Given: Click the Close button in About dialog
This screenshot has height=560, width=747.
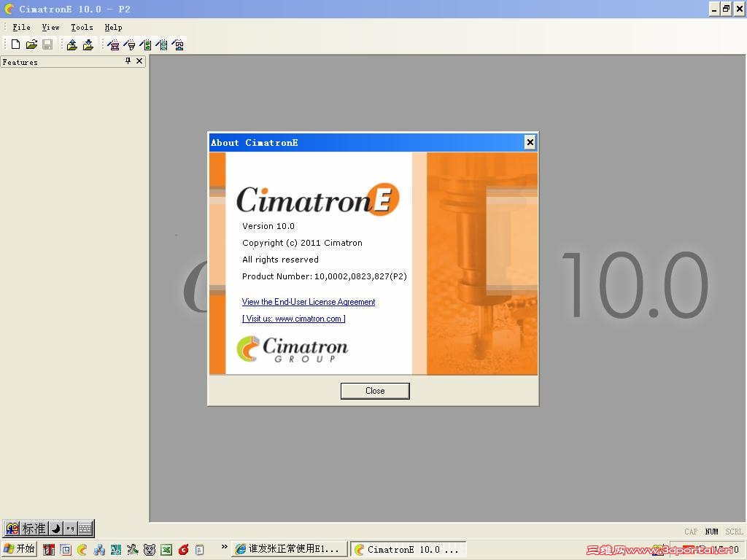Looking at the screenshot, I should tap(375, 391).
